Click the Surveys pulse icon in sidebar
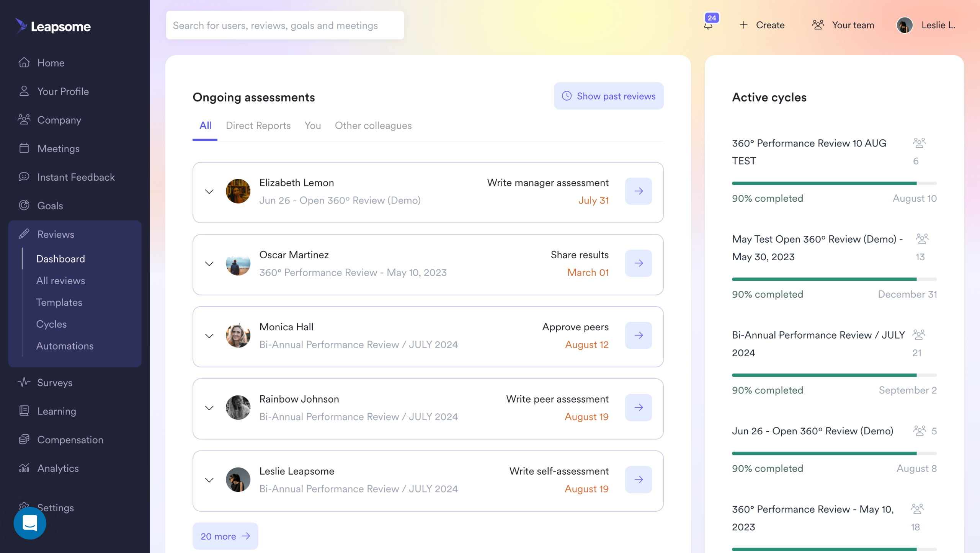 click(24, 382)
